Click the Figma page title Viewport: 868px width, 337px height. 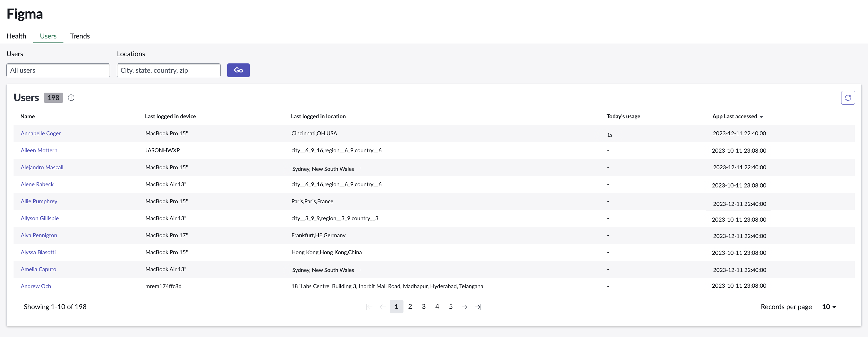click(x=25, y=14)
